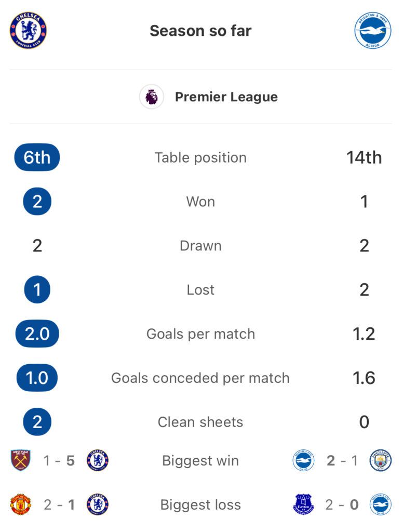Screen dimensions: 403x532
Task: Tap Everton crest in Biggest loss row
Action: (x=303, y=504)
